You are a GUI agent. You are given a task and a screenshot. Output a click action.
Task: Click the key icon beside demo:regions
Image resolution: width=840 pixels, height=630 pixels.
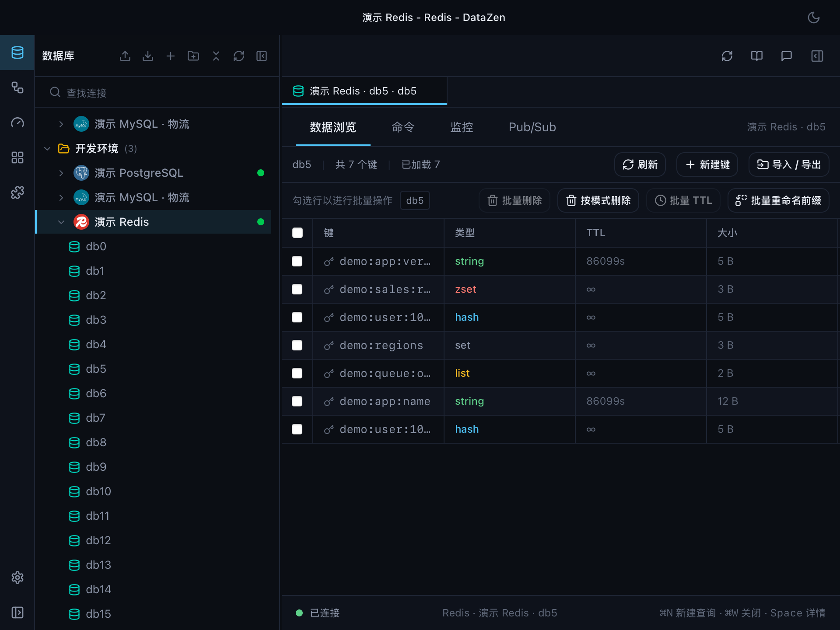tap(329, 346)
